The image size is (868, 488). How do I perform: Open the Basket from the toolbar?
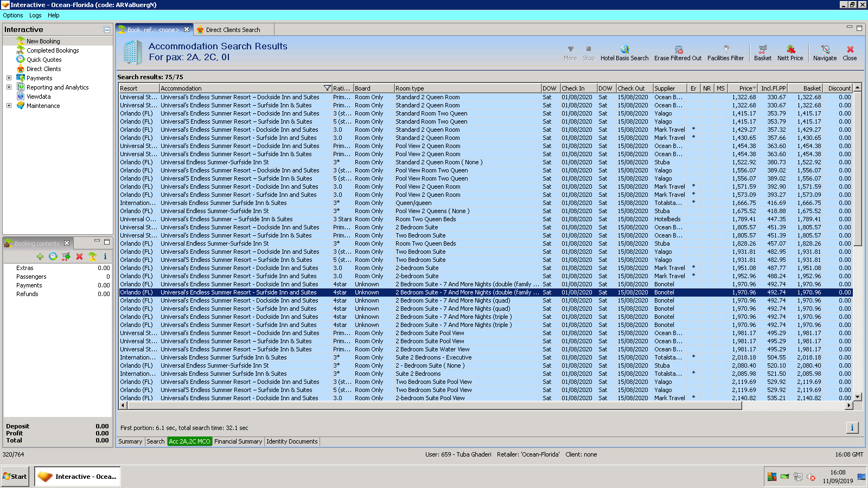tap(762, 50)
